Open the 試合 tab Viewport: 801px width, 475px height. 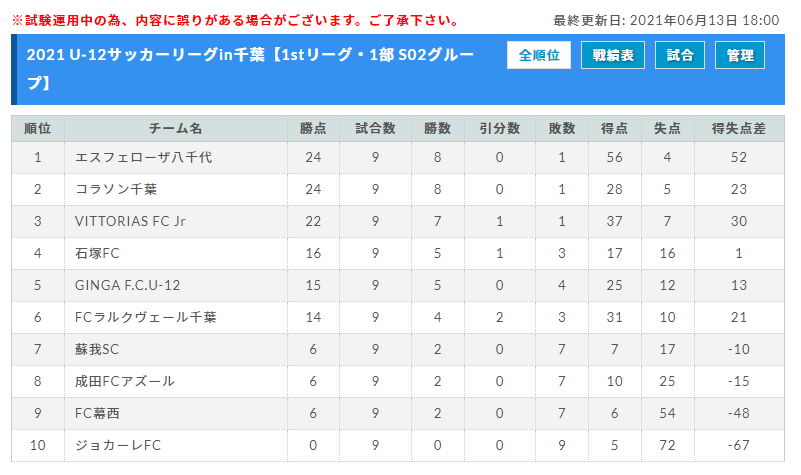tap(679, 55)
